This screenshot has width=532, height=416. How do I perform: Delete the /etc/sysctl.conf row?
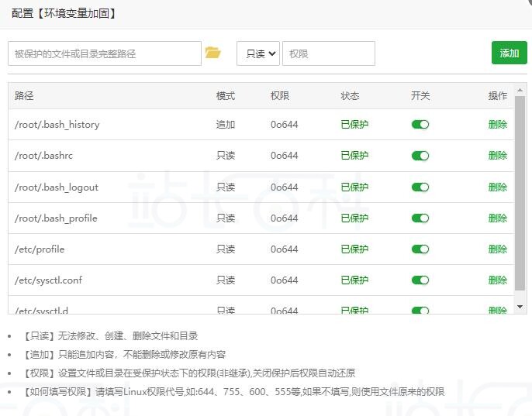tap(497, 280)
